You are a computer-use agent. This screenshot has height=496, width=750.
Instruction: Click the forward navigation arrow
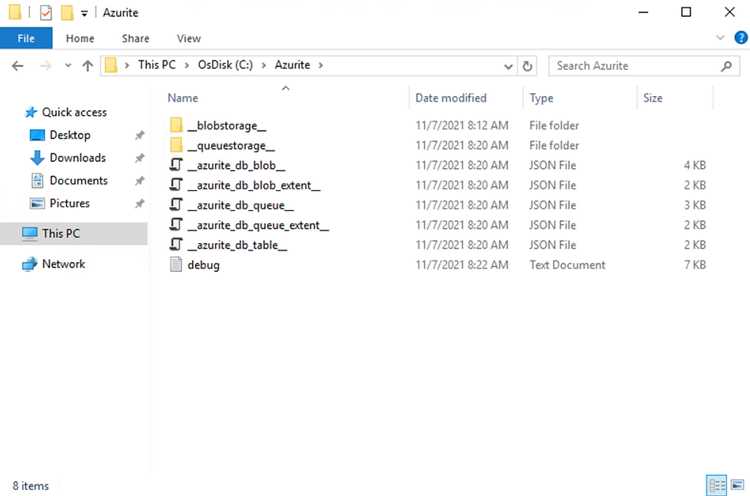(x=46, y=66)
